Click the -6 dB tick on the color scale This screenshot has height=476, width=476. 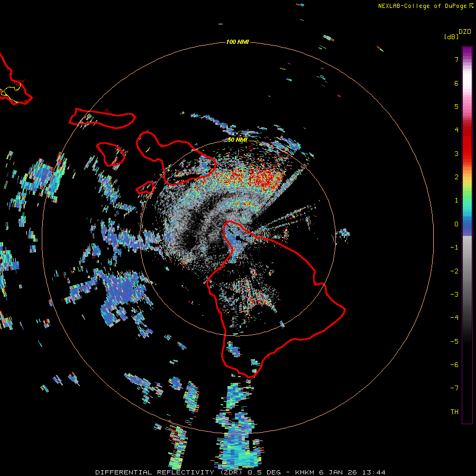pos(454,365)
